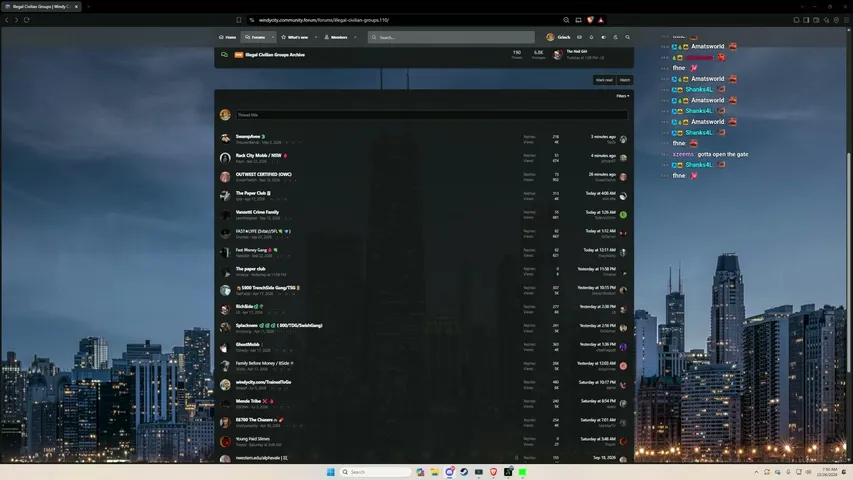Viewport: 853px width, 480px height.
Task: Click the windycity address bar URL
Action: (x=324, y=20)
